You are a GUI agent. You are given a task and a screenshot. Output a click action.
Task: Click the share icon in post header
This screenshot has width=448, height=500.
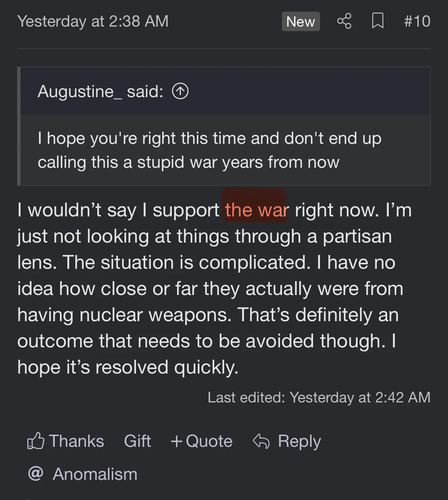(344, 21)
